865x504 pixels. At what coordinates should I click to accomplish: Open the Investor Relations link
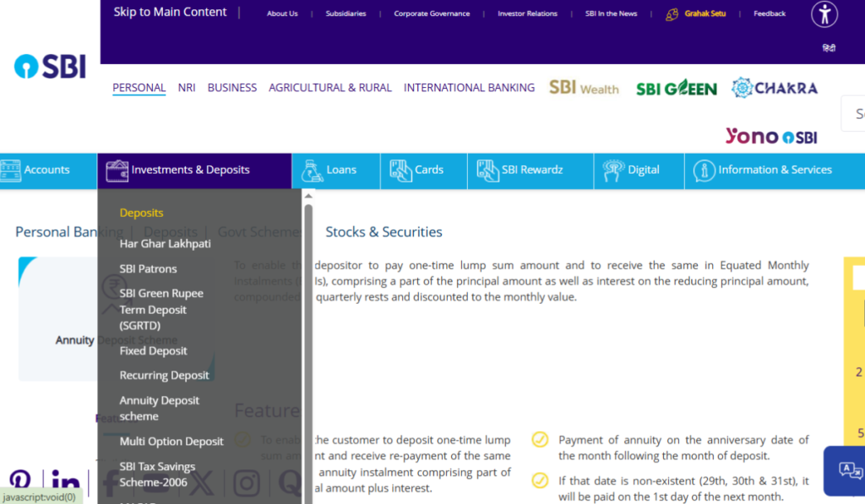pos(527,14)
